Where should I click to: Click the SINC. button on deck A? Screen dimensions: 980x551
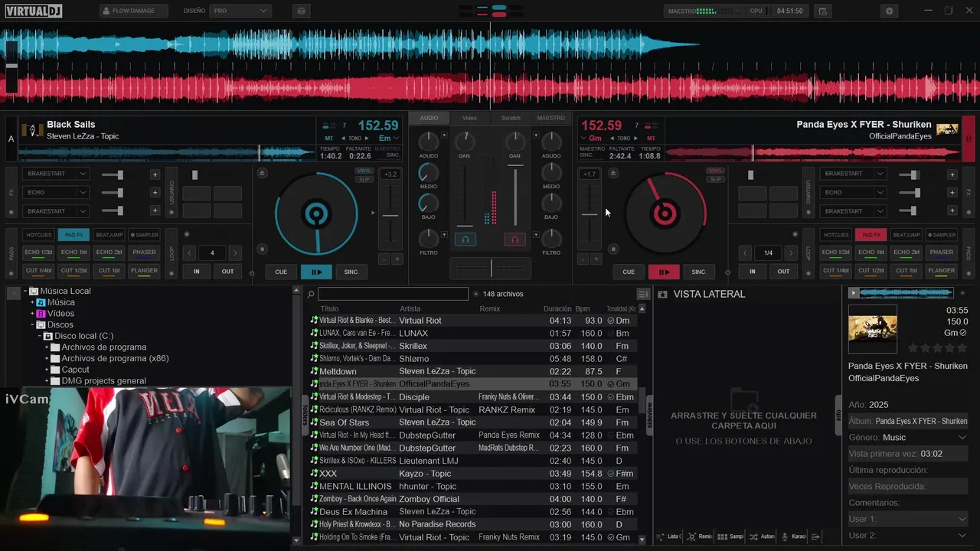(x=351, y=272)
